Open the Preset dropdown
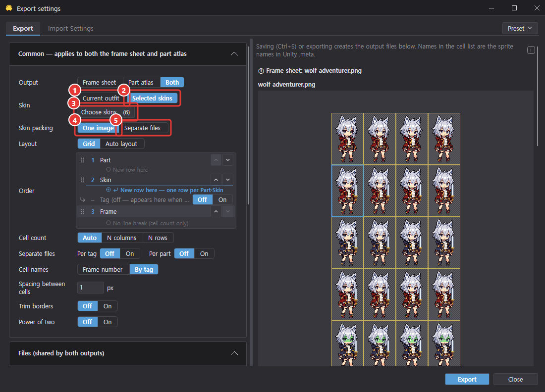Viewport: 545px width, 392px height. (520, 29)
